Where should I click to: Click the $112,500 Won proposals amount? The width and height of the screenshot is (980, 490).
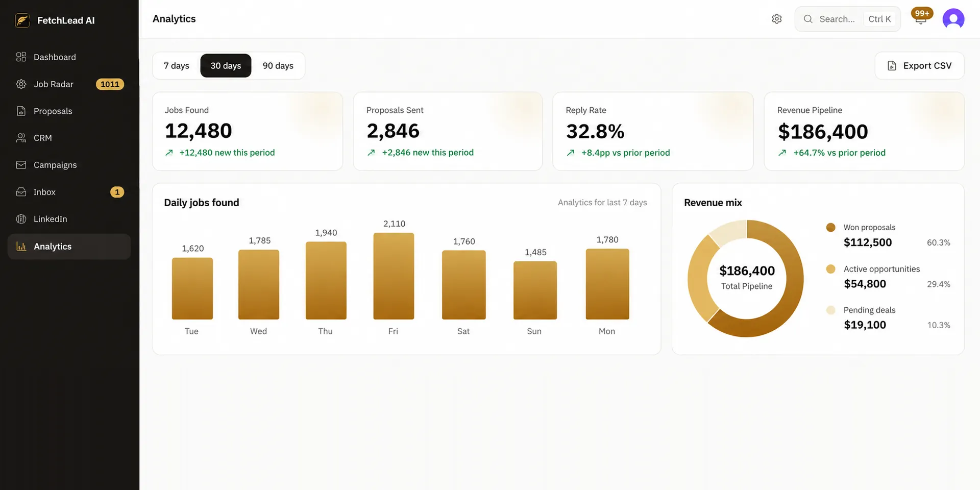click(x=868, y=242)
